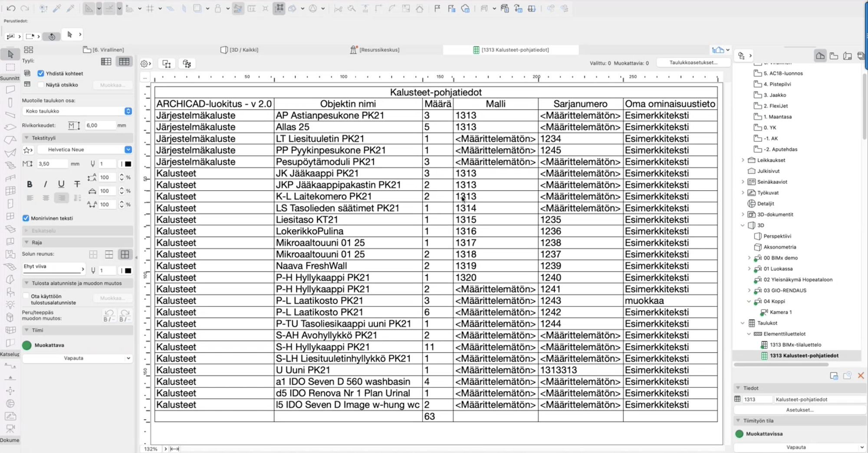The width and height of the screenshot is (868, 453).
Task: Switch to the Resurssikeskus tab
Action: [x=375, y=50]
